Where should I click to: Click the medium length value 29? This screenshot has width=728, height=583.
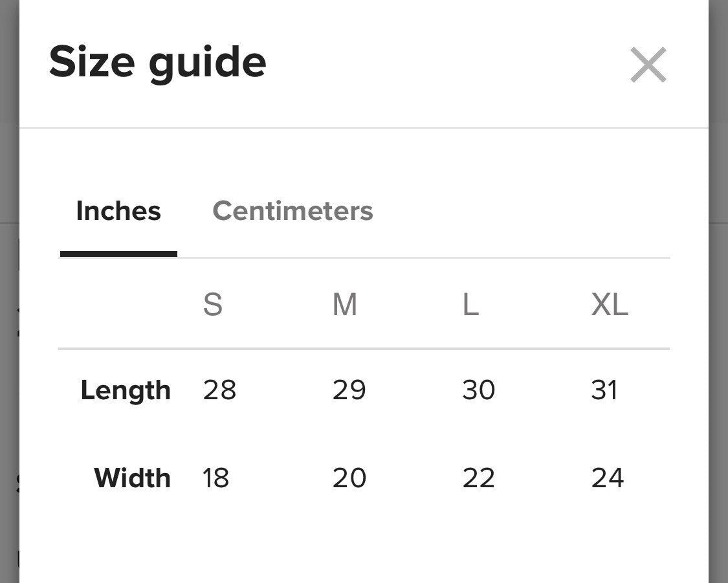click(x=349, y=390)
